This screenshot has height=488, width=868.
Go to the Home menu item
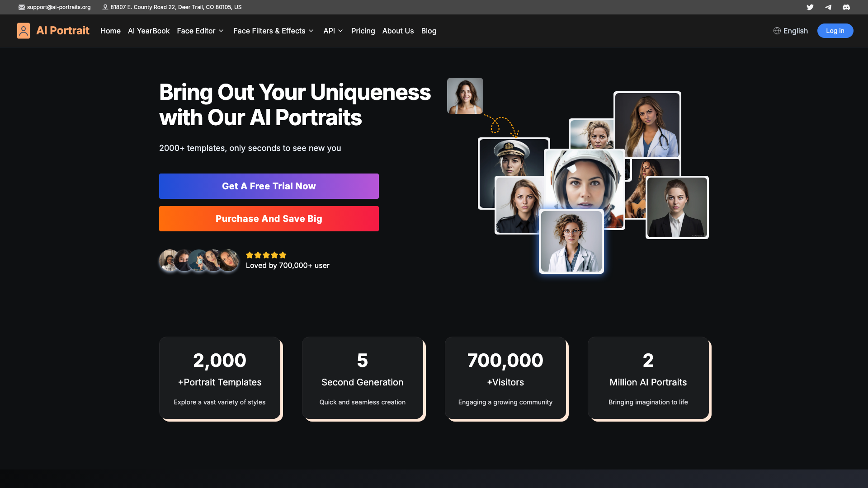click(110, 31)
